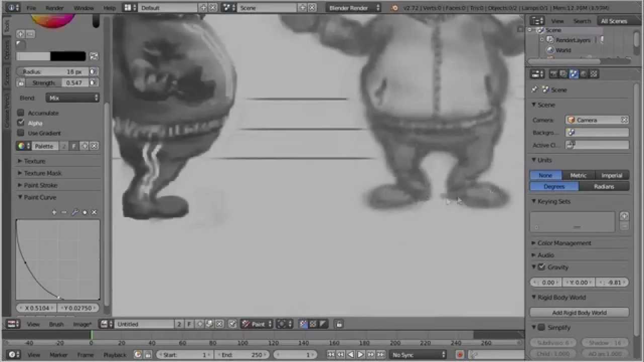Adjust the brush Strength slider
Viewport: 644px width, 362px height.
tap(57, 83)
